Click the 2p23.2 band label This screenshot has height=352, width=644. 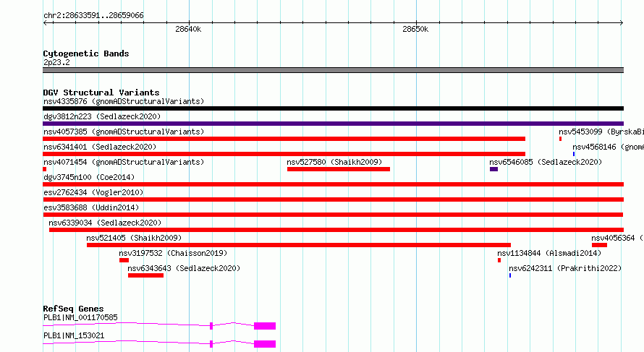[56, 62]
